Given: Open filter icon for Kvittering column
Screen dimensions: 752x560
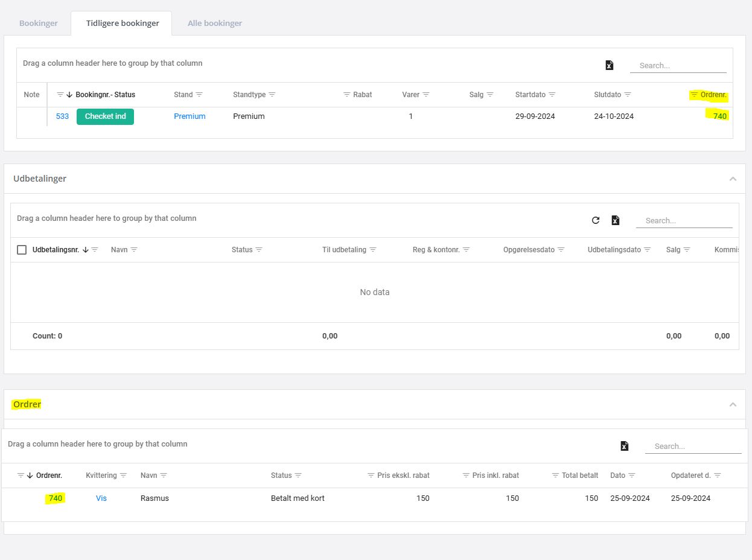Looking at the screenshot, I should coord(124,476).
